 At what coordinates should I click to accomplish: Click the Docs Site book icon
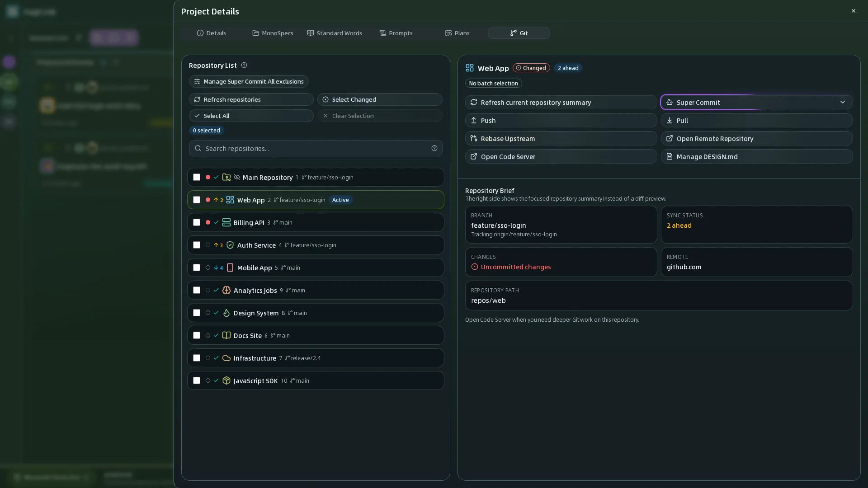226,336
